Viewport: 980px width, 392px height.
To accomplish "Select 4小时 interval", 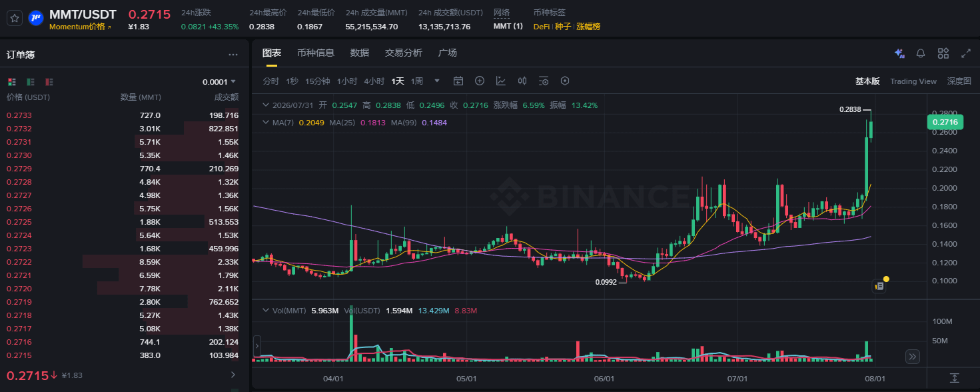I will (x=374, y=81).
